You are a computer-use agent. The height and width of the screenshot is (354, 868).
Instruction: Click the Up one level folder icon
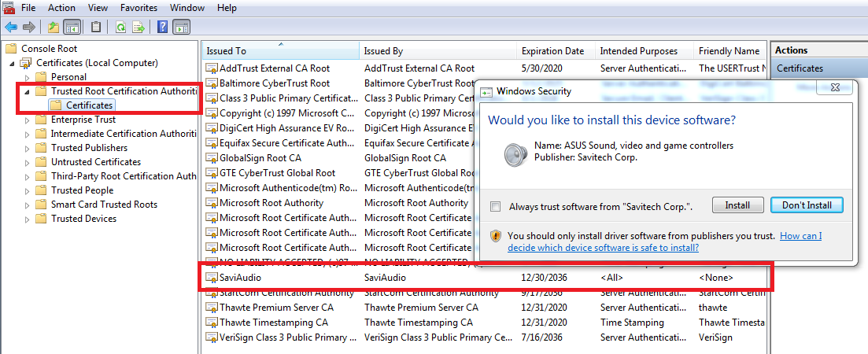[x=54, y=27]
